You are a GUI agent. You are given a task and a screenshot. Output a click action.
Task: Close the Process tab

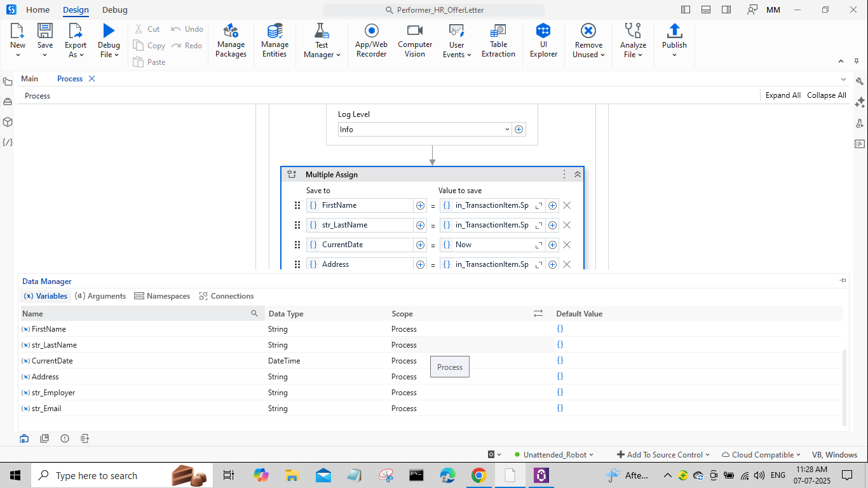tap(92, 79)
